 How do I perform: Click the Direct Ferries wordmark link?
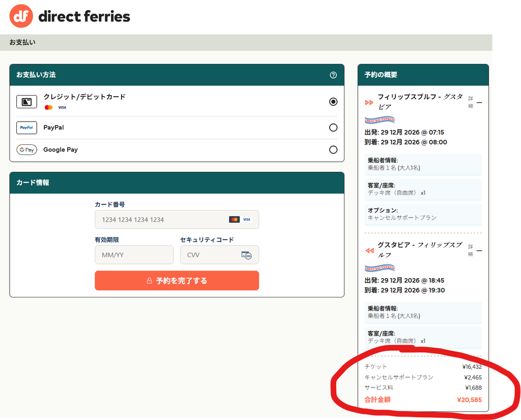84,16
